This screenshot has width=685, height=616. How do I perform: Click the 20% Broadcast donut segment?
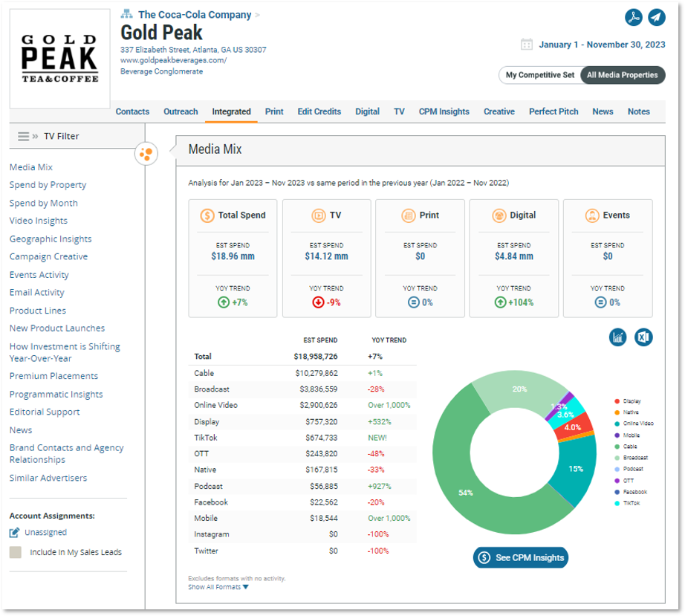coord(519,389)
